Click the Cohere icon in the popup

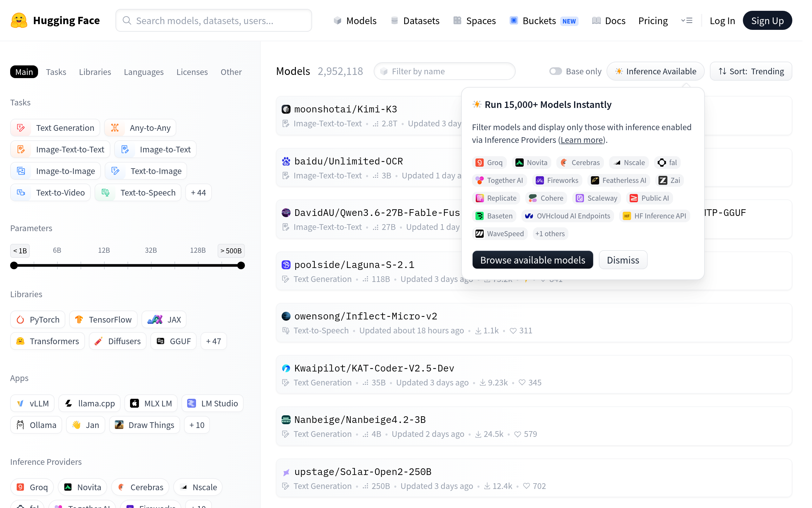pos(533,198)
